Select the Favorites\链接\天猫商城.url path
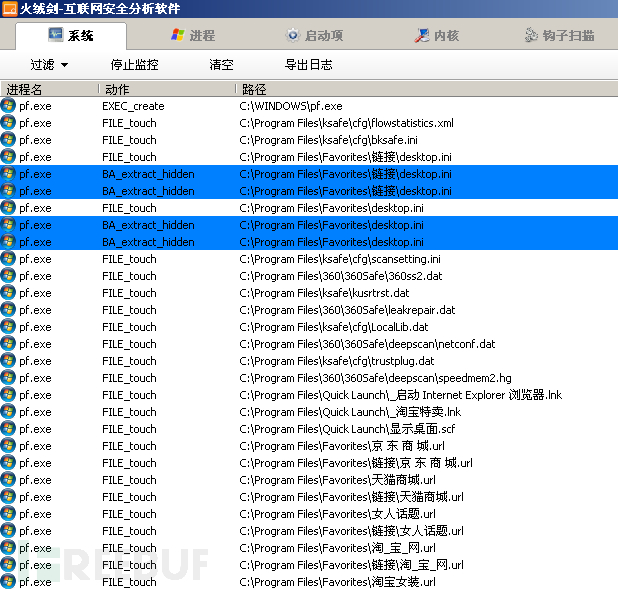The height and width of the screenshot is (589, 618). [351, 497]
